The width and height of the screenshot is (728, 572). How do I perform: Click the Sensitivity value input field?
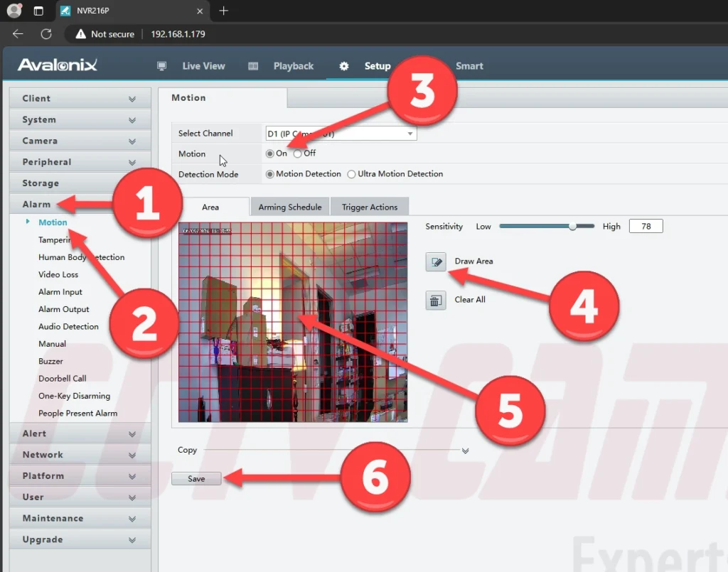646,226
